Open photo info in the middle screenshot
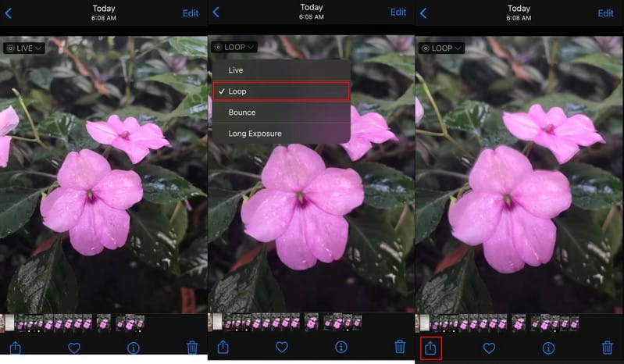 (341, 347)
